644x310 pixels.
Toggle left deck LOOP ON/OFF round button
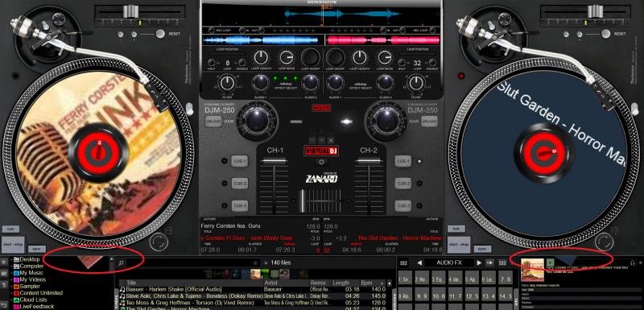(x=311, y=58)
